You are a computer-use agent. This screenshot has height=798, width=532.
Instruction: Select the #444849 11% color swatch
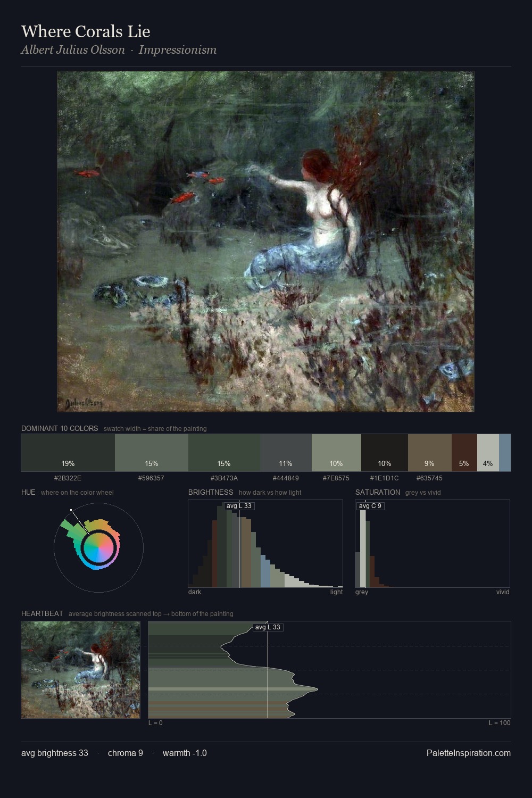click(x=286, y=453)
